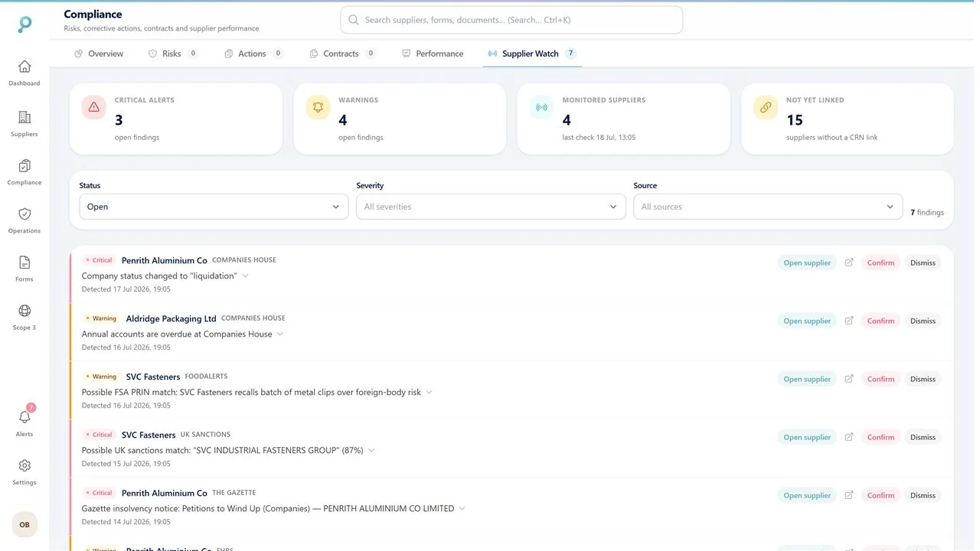Open external source for Aldridge Packaging finding
Image resolution: width=980 pixels, height=551 pixels.
[849, 321]
